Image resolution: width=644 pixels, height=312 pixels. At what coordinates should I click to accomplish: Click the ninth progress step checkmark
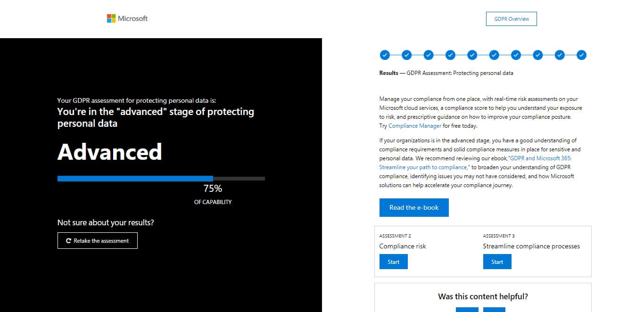[560, 55]
